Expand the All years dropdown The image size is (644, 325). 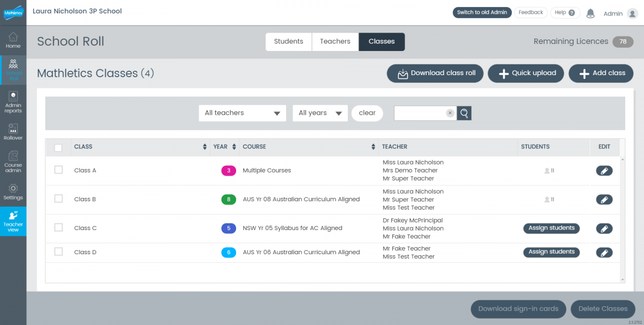(320, 113)
